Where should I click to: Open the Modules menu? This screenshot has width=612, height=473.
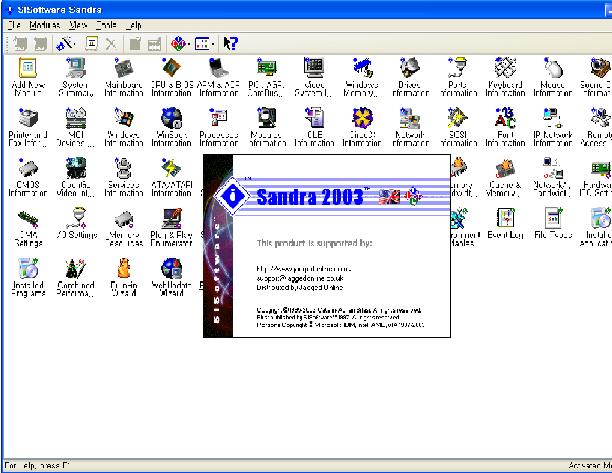tap(44, 25)
